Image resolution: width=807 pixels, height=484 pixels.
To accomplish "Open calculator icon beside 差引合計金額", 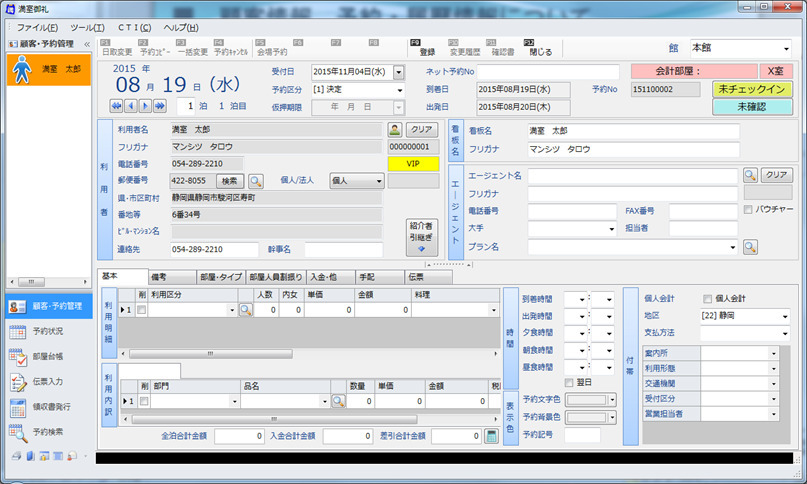I will [492, 436].
